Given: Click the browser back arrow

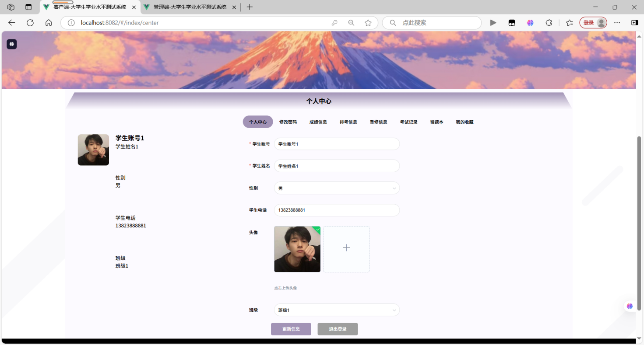Looking at the screenshot, I should (12, 23).
